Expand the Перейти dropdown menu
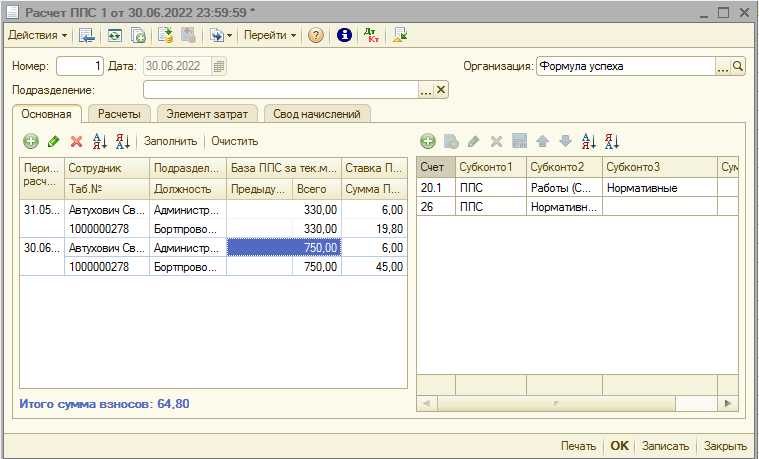This screenshot has width=759, height=459. tap(270, 35)
